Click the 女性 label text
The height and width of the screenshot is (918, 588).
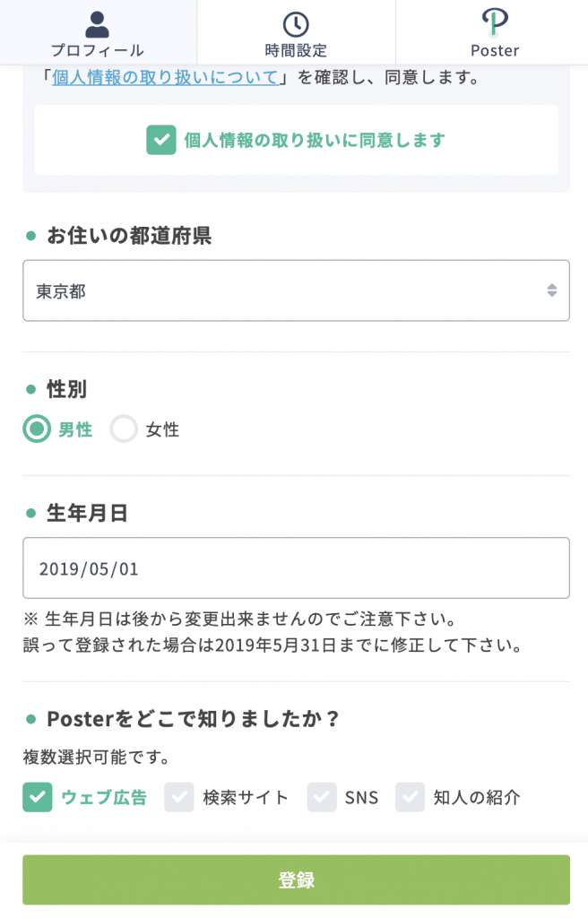pos(162,429)
